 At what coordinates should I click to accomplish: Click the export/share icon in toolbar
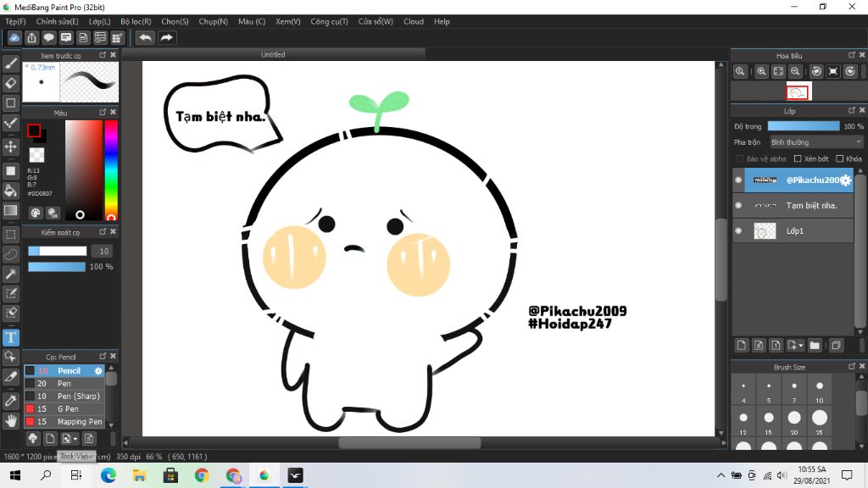pos(31,37)
